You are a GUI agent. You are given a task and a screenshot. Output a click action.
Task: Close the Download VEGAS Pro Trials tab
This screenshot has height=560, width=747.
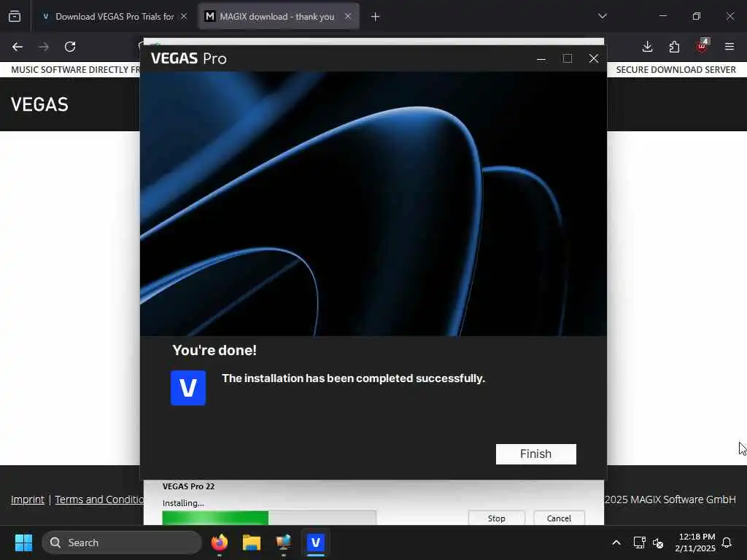184,17
